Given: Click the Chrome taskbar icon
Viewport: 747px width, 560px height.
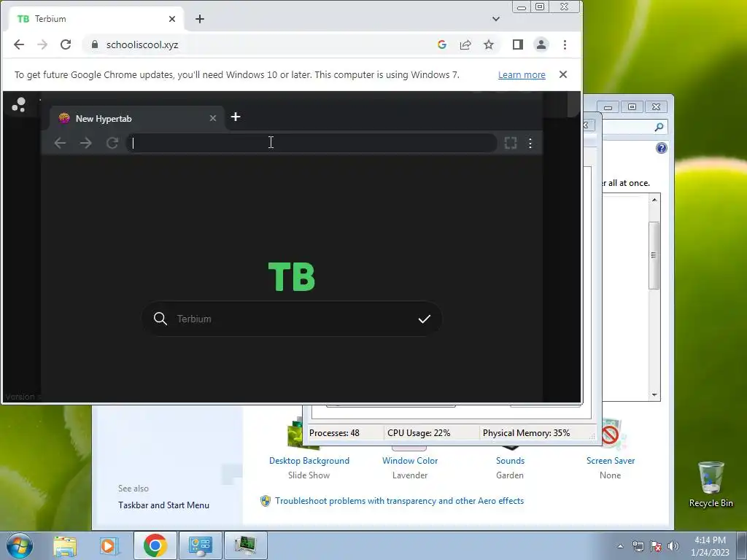Looking at the screenshot, I should [155, 545].
